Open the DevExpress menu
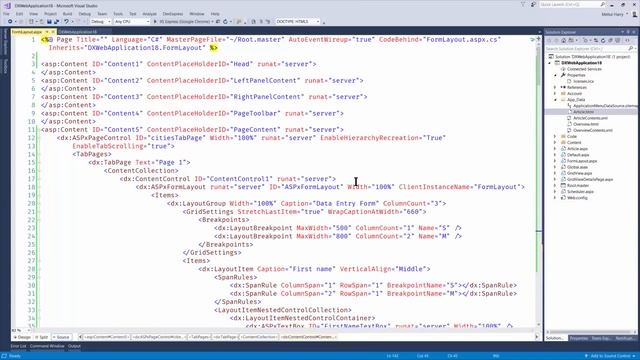This screenshot has width=640, height=360. [x=173, y=14]
